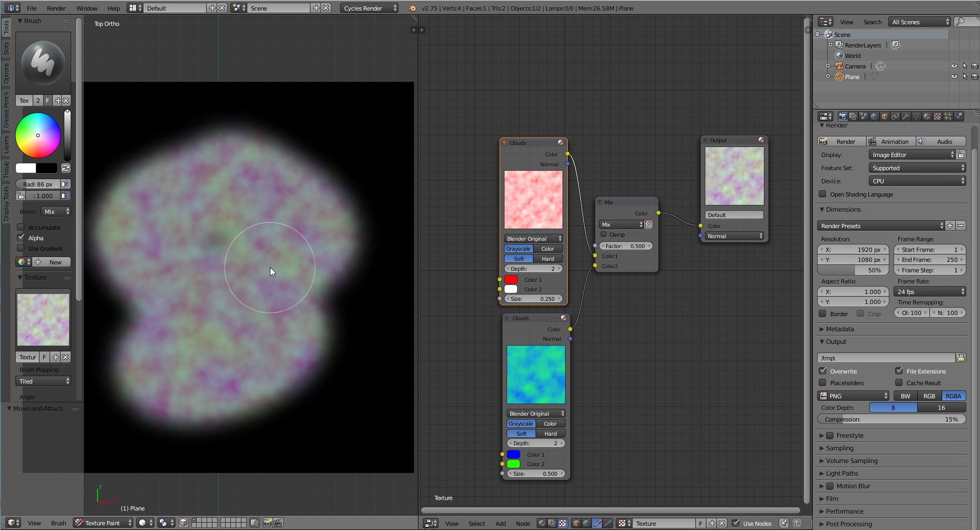Screen dimensions: 980x530
Task: Enable the Accumulate checkbox
Action: 21,227
